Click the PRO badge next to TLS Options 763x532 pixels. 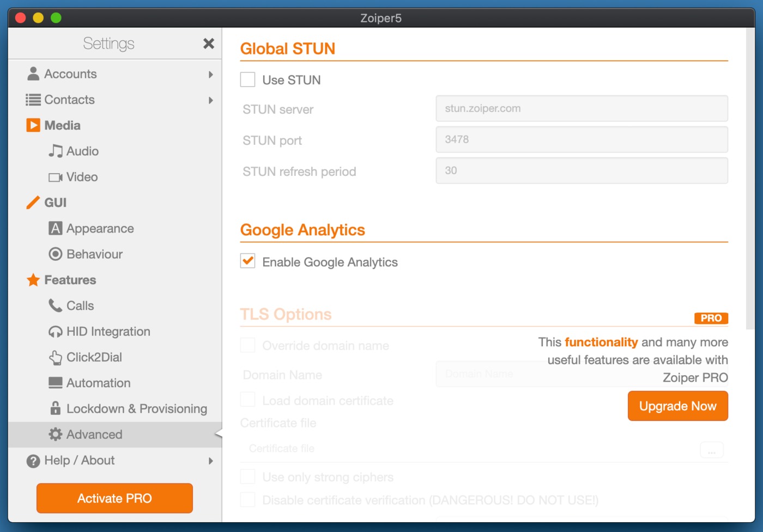(x=711, y=318)
